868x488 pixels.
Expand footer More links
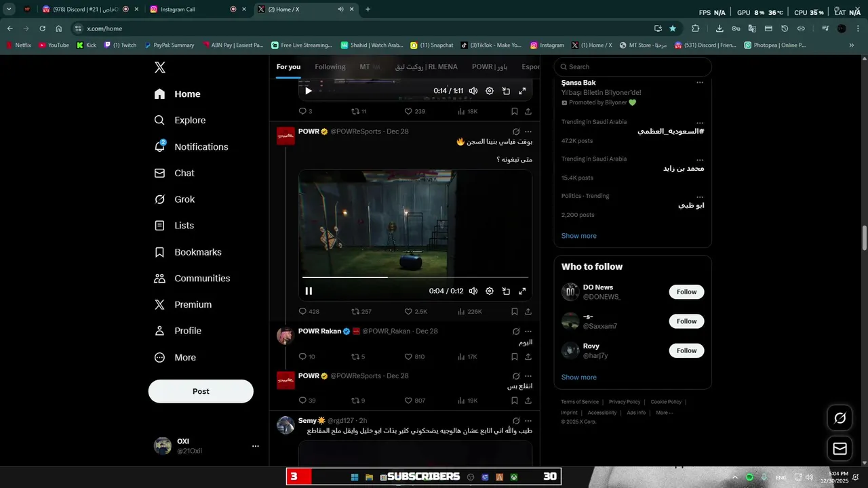[664, 413]
